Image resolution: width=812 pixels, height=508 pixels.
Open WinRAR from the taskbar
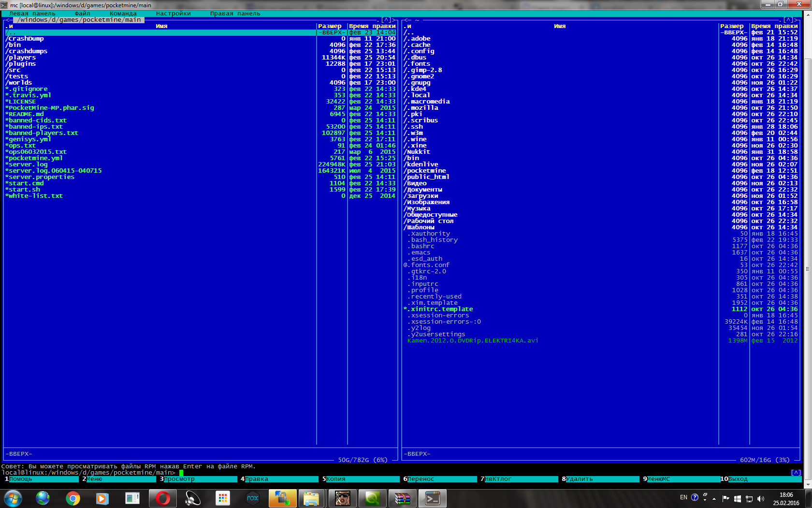point(403,498)
